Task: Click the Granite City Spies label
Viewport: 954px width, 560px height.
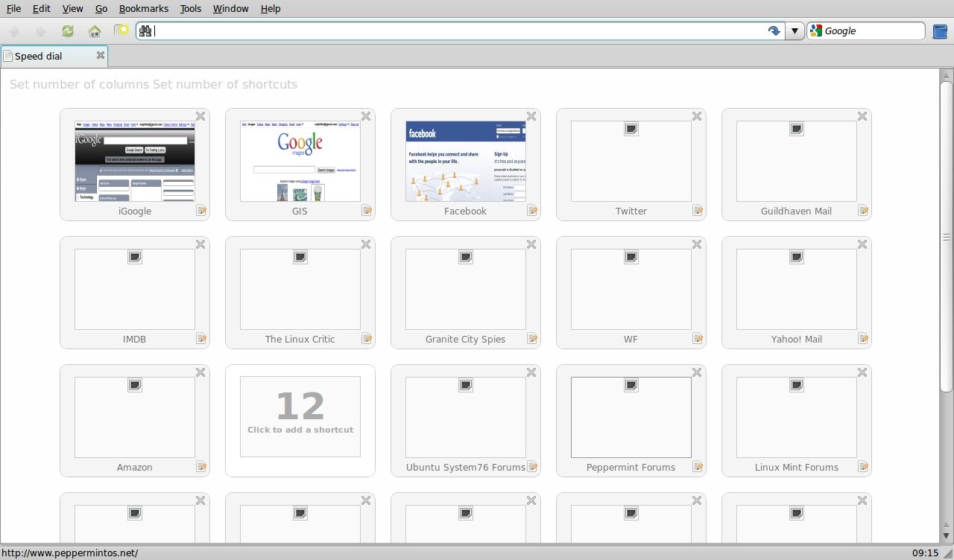Action: coord(465,339)
